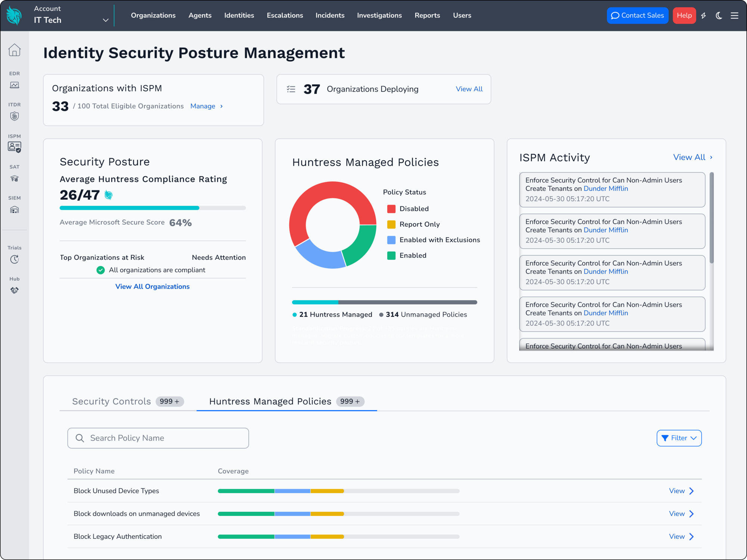Click the compliance rating progress bar
Screen dimensions: 747x560
(153, 208)
